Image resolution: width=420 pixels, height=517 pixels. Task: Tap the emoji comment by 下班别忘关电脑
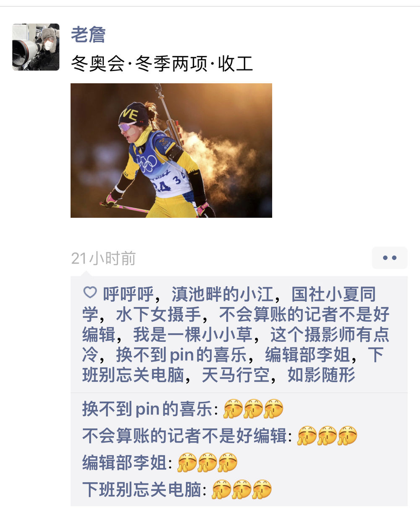click(241, 489)
